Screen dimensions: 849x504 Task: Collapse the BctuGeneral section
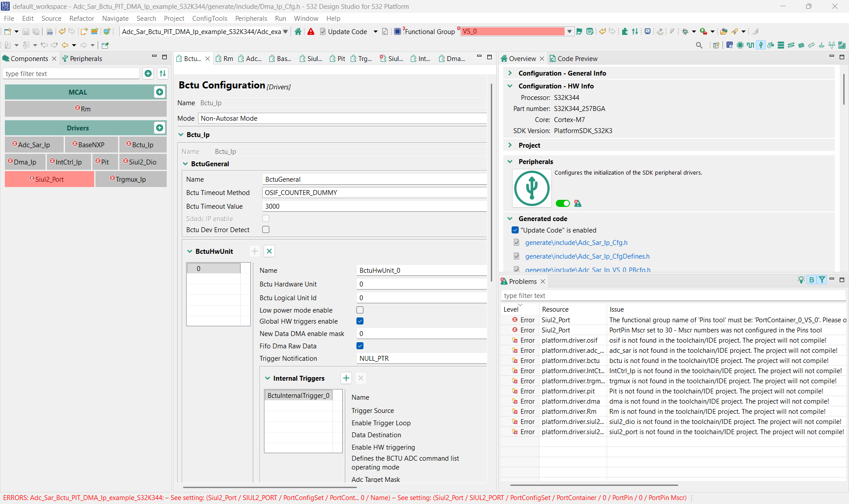(x=185, y=164)
